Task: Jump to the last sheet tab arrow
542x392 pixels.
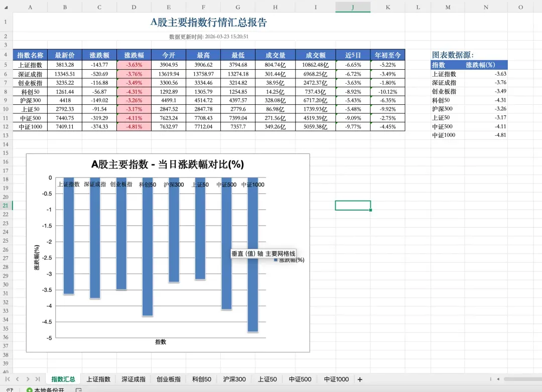Action: pos(38,379)
